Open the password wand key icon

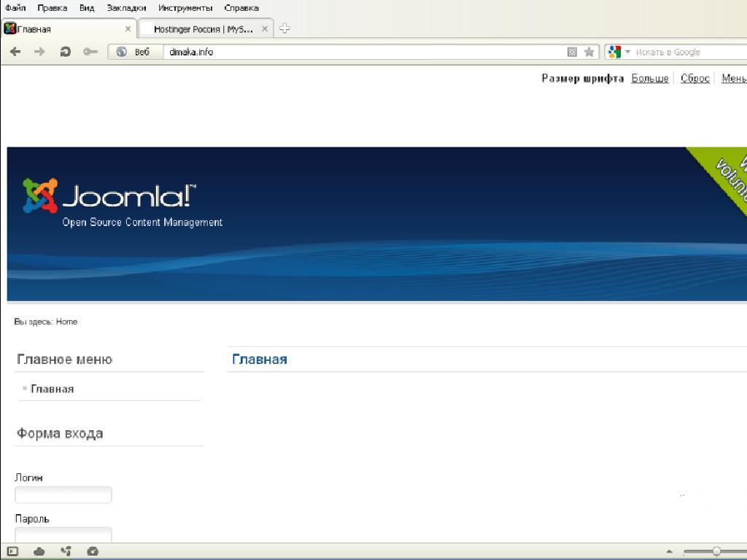tap(90, 52)
